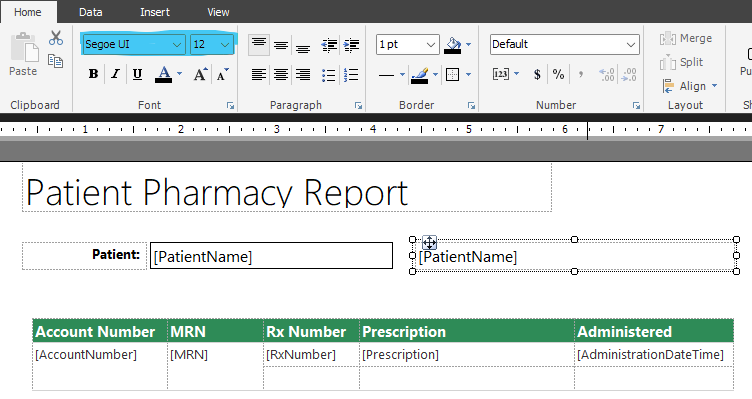The image size is (752, 399).
Task: Select the MRN header cell
Action: pos(215,331)
